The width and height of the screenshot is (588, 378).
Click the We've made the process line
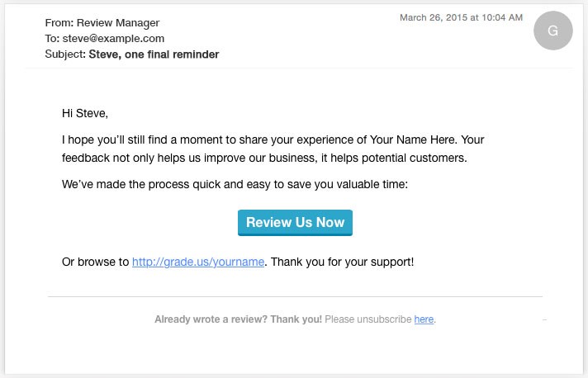pyautogui.click(x=235, y=184)
